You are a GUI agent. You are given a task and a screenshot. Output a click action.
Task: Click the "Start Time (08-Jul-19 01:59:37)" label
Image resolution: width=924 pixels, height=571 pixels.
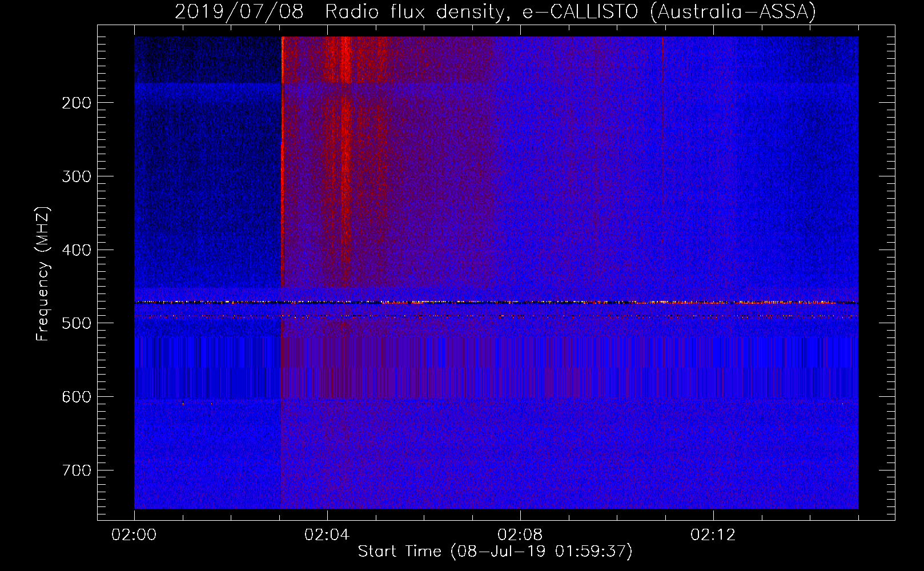pyautogui.click(x=495, y=552)
